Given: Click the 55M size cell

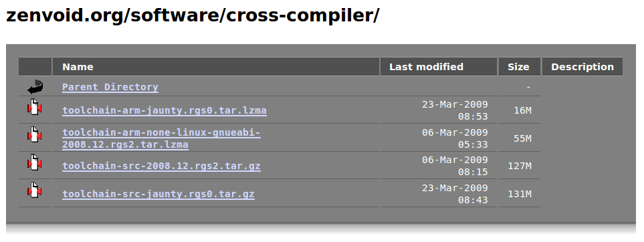Looking at the screenshot, I should click(522, 138).
